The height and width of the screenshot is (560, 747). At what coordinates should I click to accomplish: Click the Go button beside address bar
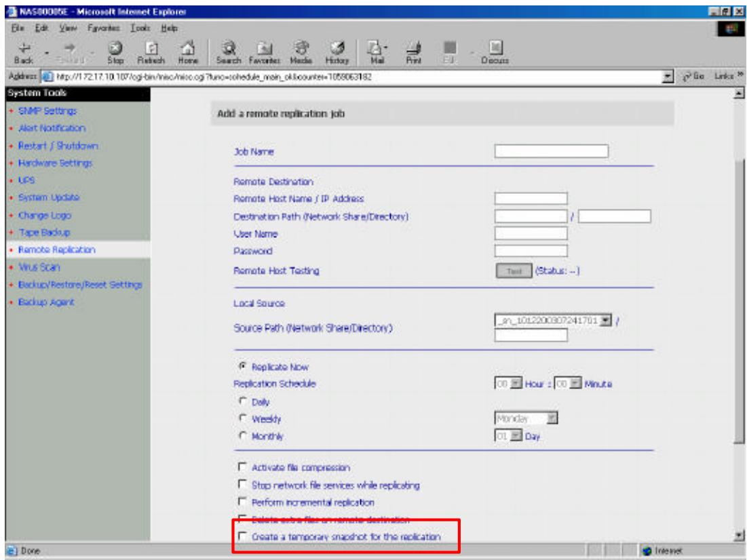tap(694, 76)
